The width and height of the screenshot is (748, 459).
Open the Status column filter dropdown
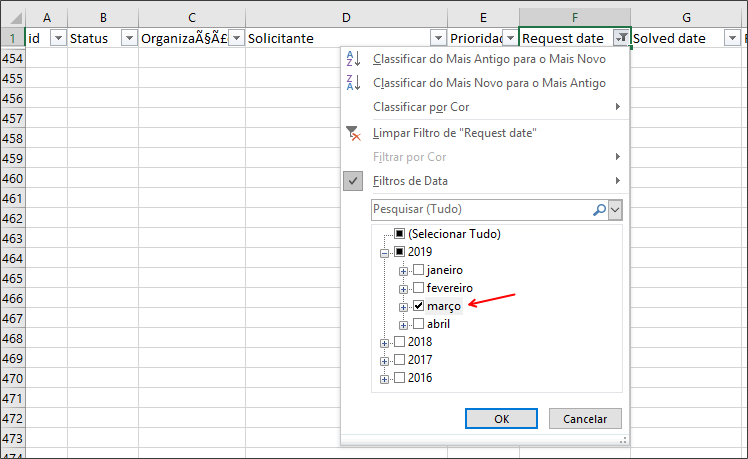(129, 38)
